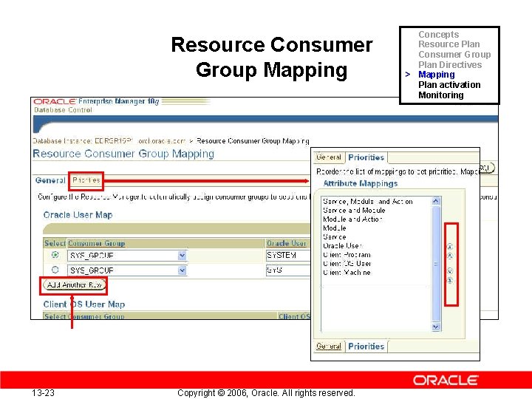The width and height of the screenshot is (532, 399).
Task: Select the radio button for the SYS row
Action: [55, 270]
